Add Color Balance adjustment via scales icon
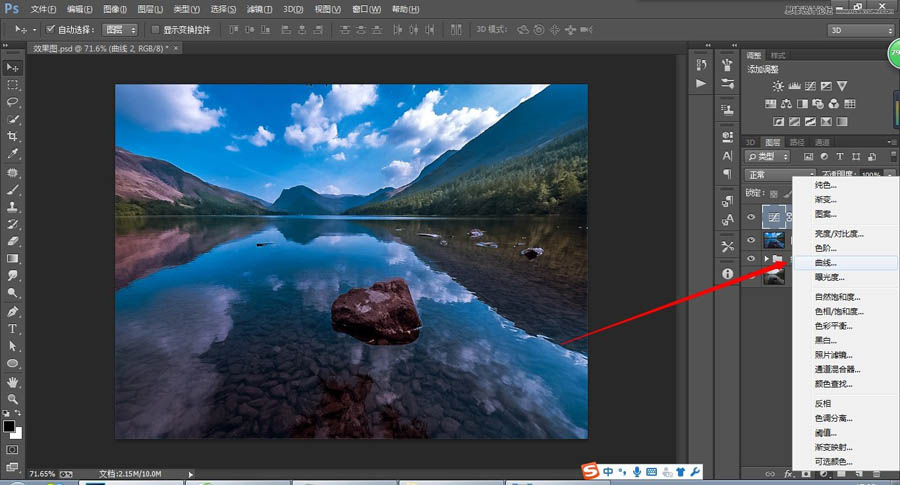 tap(786, 104)
